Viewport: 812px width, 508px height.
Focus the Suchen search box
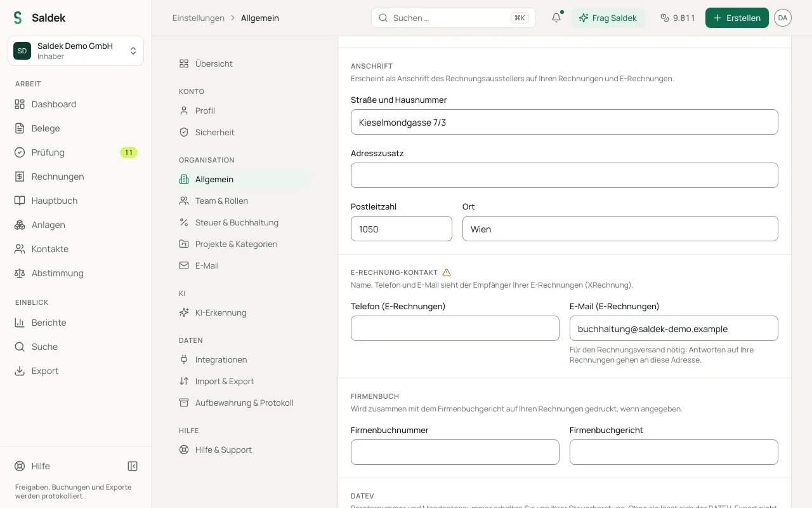pyautogui.click(x=454, y=18)
